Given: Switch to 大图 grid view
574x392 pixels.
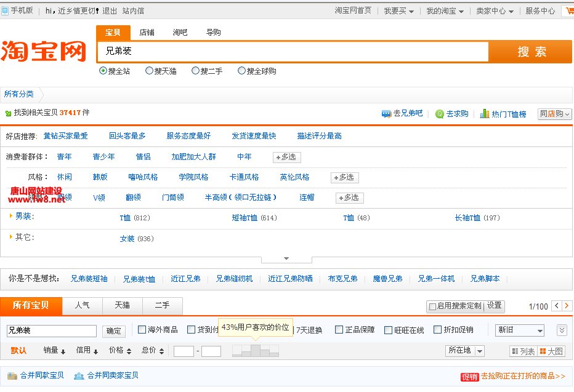Looking at the screenshot, I should pyautogui.click(x=551, y=351).
